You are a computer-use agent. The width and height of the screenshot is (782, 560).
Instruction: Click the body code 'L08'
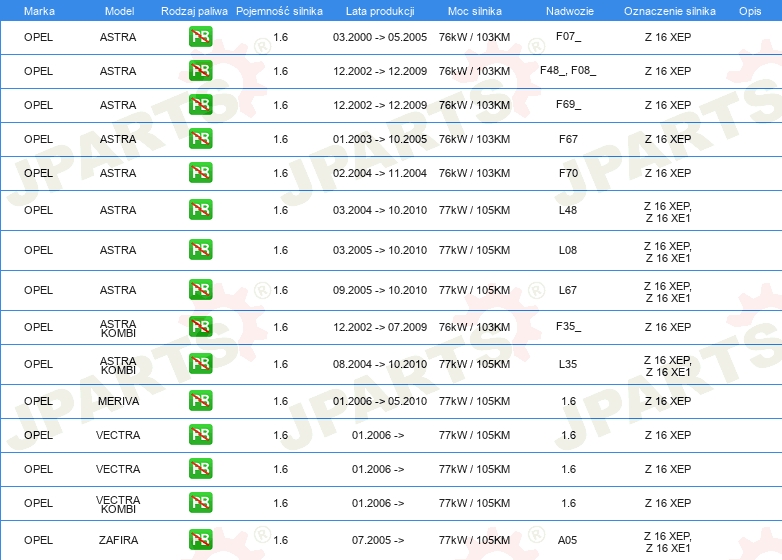click(568, 250)
